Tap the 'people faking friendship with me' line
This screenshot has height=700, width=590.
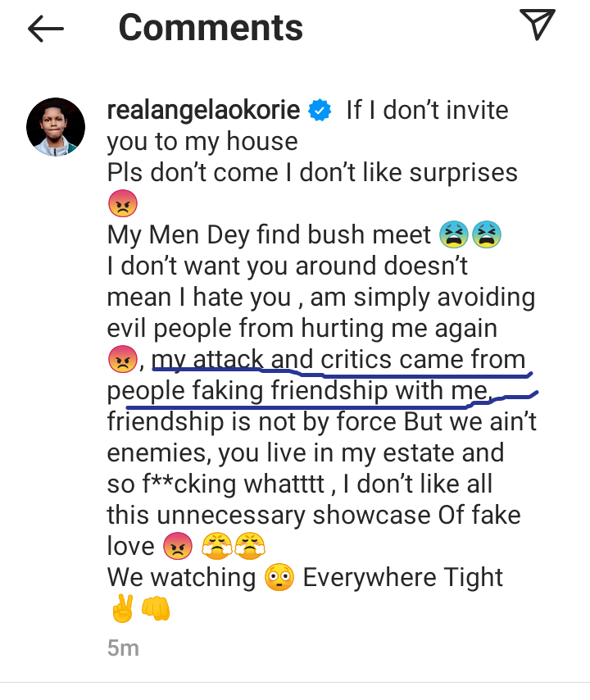click(x=299, y=391)
